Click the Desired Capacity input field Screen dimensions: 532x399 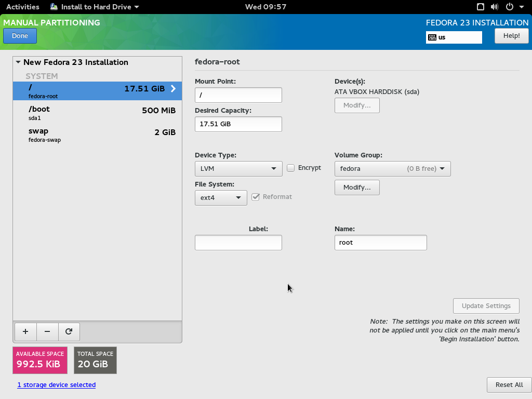pos(238,124)
